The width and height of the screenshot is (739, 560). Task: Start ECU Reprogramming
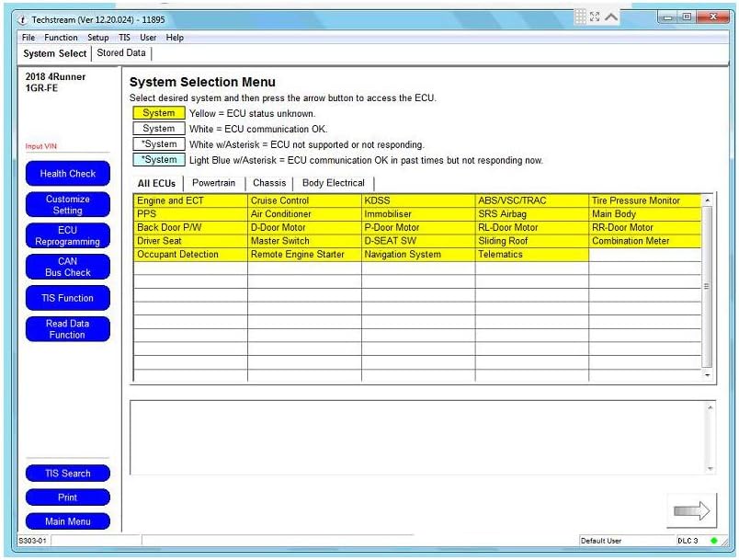tap(68, 235)
